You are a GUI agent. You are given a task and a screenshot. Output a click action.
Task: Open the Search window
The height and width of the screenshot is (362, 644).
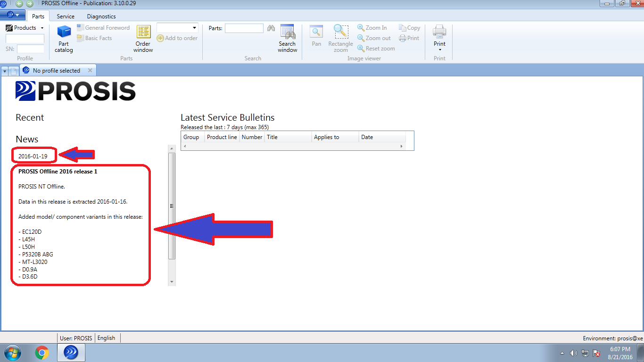(x=287, y=39)
